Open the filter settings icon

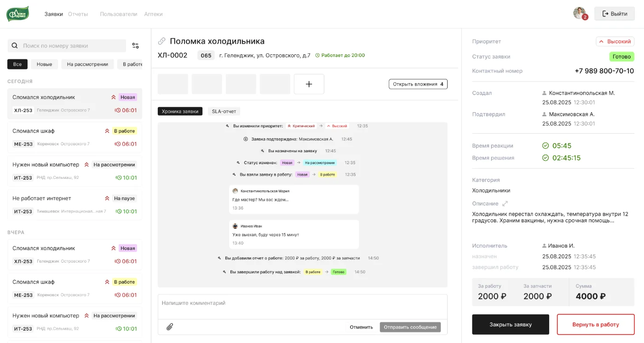pyautogui.click(x=135, y=46)
